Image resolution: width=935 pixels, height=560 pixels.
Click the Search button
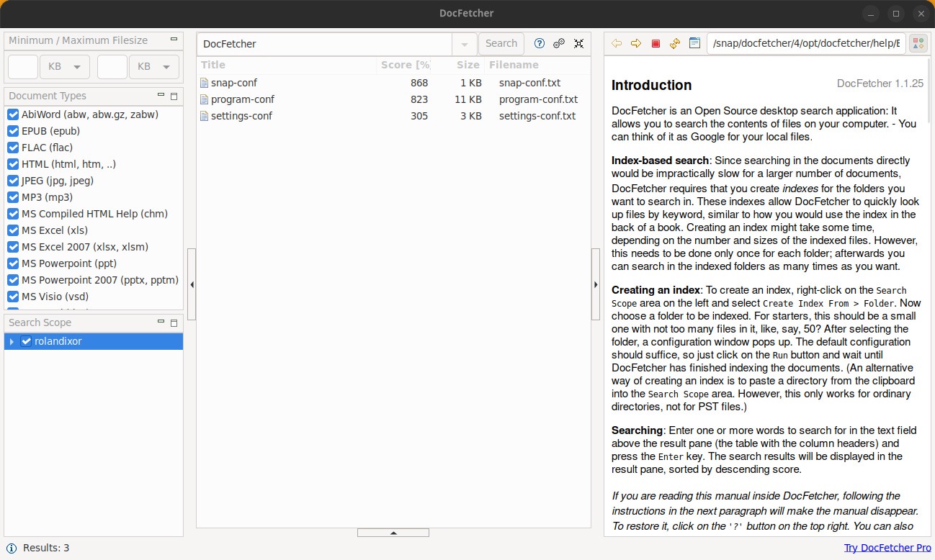point(501,43)
